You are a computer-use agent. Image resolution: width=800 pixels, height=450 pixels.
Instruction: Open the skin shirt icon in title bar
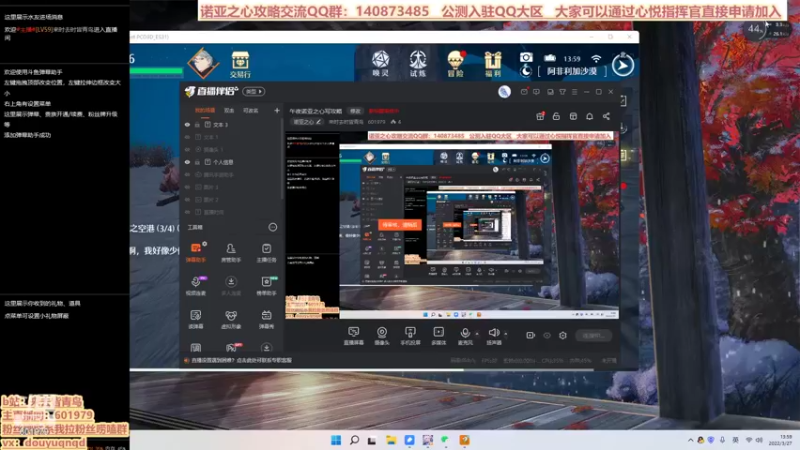pyautogui.click(x=562, y=92)
